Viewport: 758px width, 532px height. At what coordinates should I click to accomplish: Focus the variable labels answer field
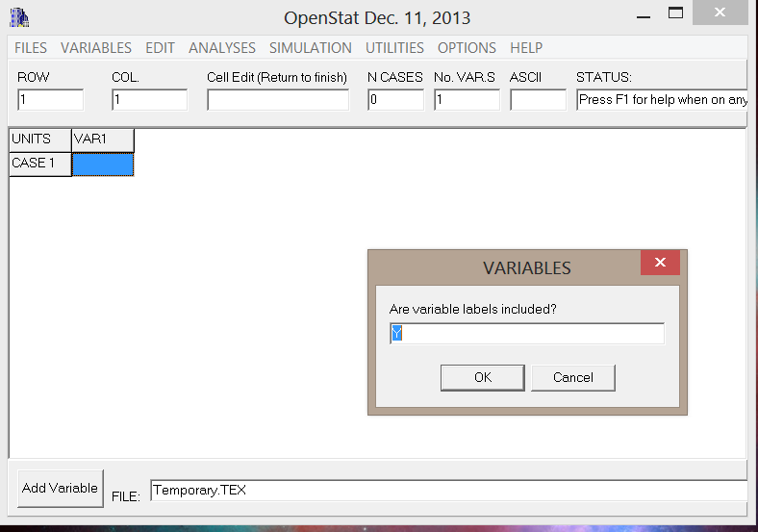coord(527,333)
